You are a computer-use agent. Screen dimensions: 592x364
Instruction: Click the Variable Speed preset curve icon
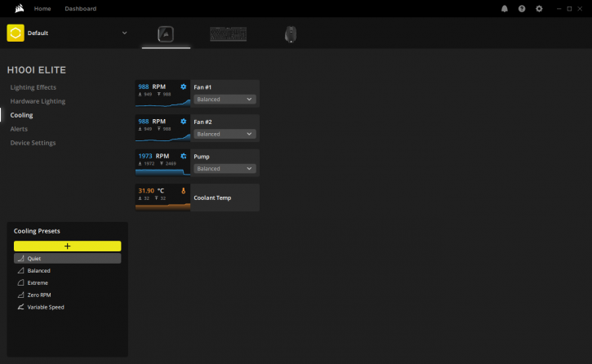tap(20, 307)
